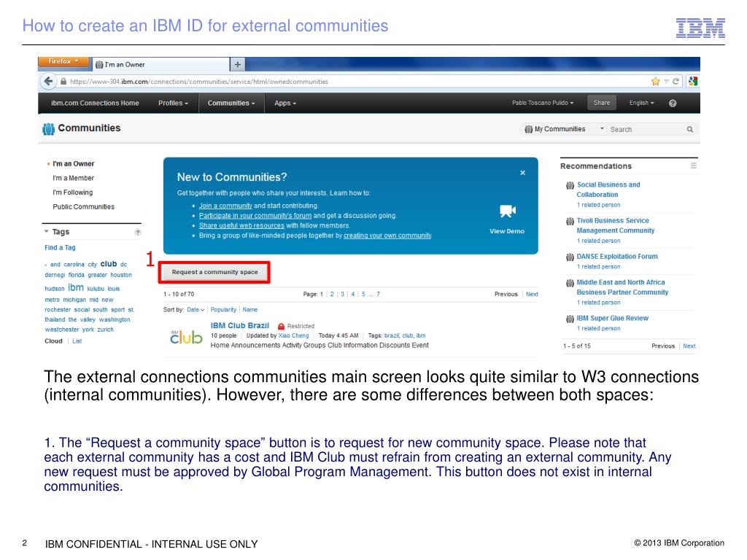Go to page 7 of communities

pyautogui.click(x=379, y=295)
